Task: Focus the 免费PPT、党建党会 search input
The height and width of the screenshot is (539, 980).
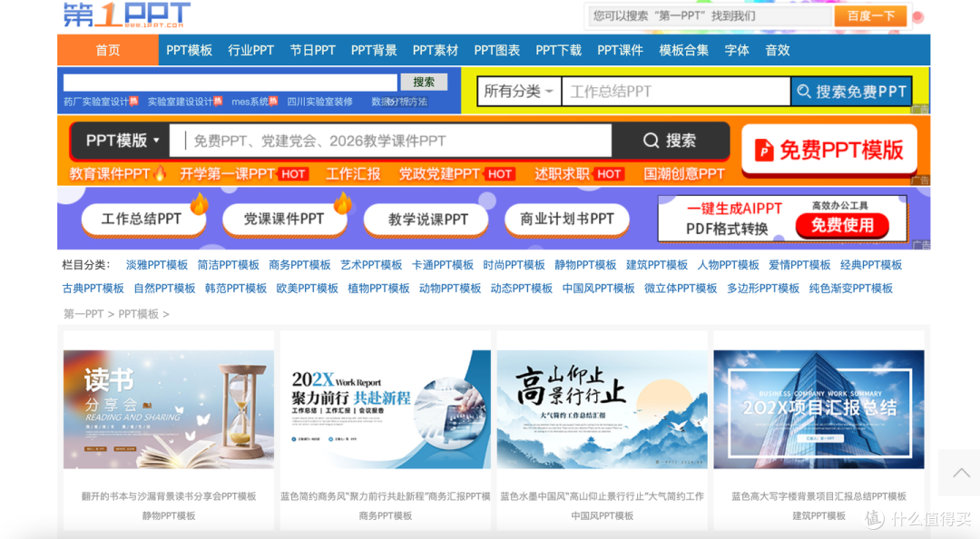Action: pyautogui.click(x=391, y=141)
